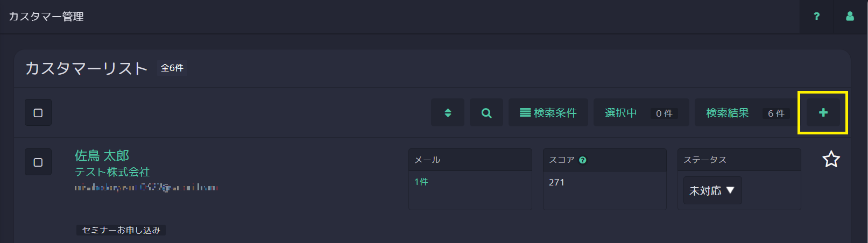View the 1件 mail count link
868x243 pixels.
click(421, 182)
